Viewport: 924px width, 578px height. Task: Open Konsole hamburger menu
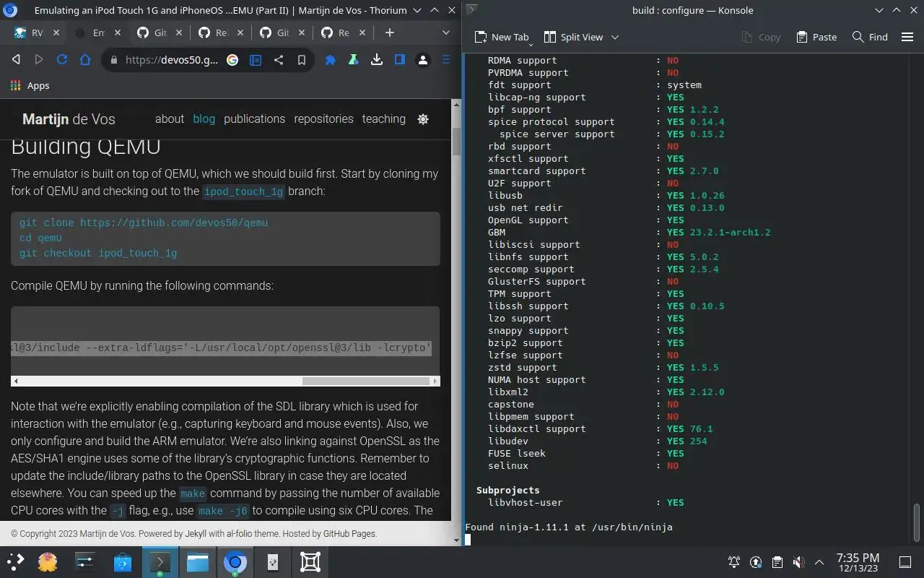907,37
